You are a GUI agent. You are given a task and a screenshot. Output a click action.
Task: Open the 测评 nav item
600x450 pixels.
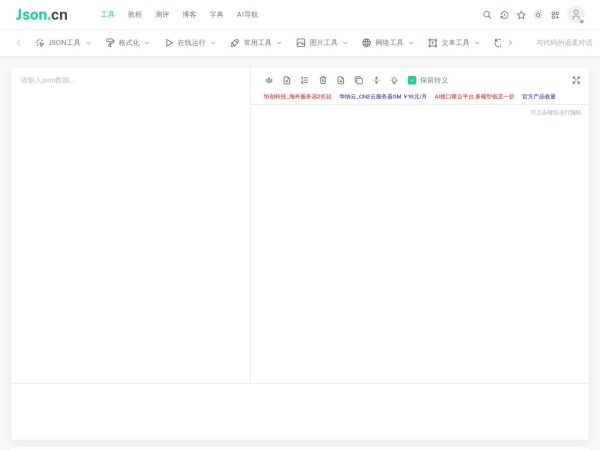click(x=162, y=15)
